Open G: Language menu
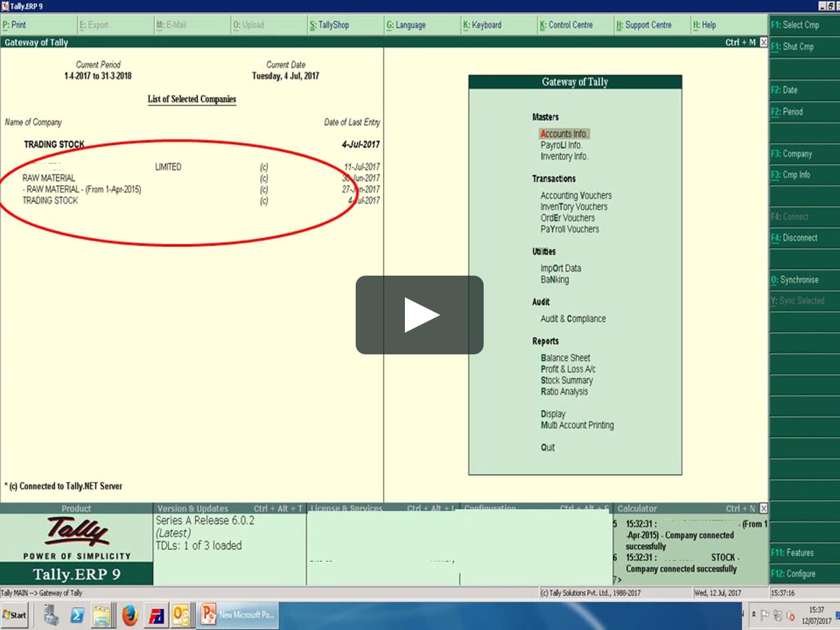 pyautogui.click(x=406, y=25)
